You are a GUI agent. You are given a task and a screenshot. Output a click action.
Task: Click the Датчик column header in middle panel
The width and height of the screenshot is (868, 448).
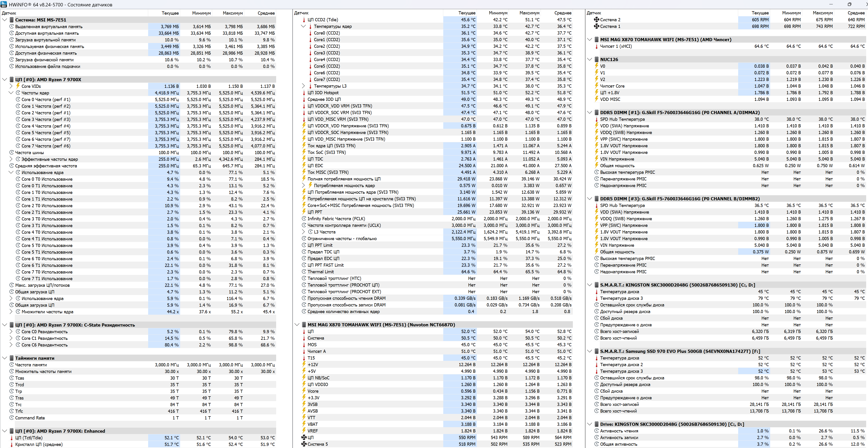301,13
